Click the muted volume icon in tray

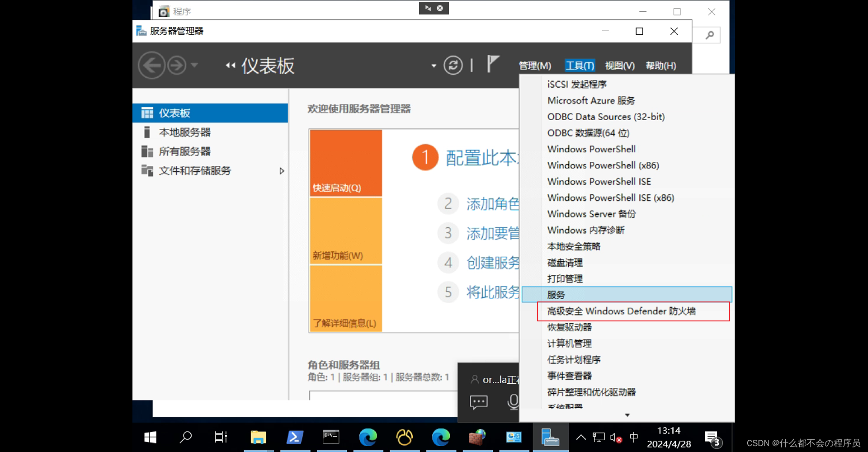[616, 438]
